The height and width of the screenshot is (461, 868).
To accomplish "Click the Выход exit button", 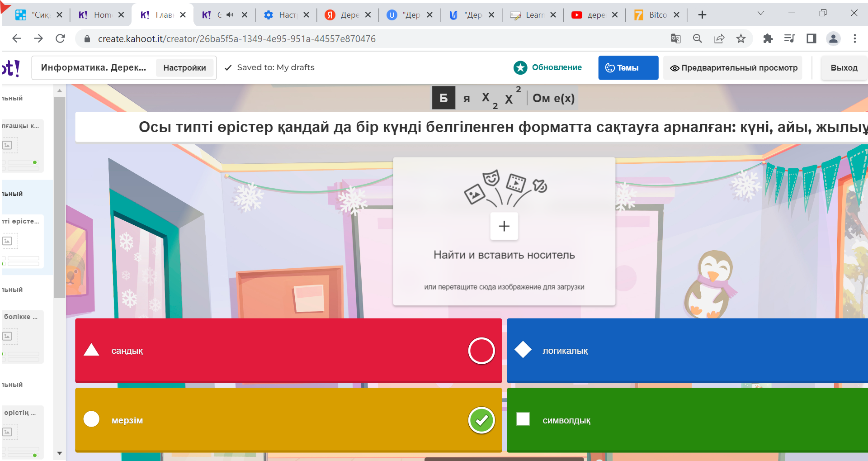I will pos(844,68).
